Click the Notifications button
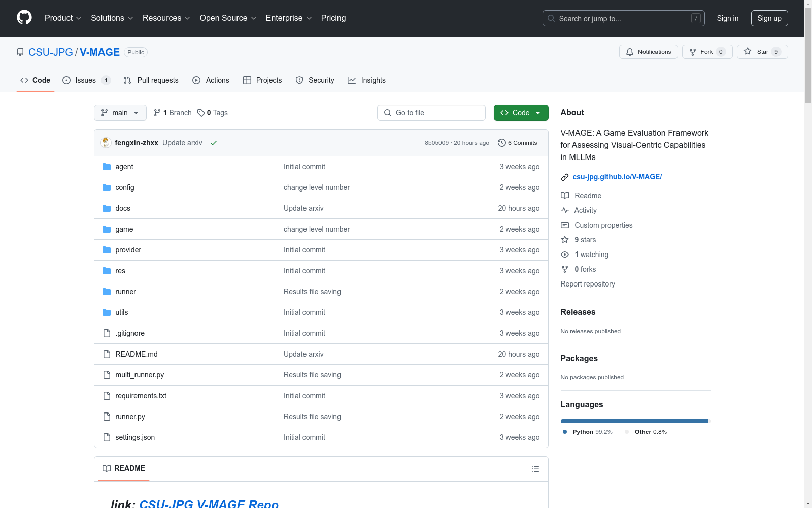This screenshot has width=812, height=508. (x=649, y=52)
